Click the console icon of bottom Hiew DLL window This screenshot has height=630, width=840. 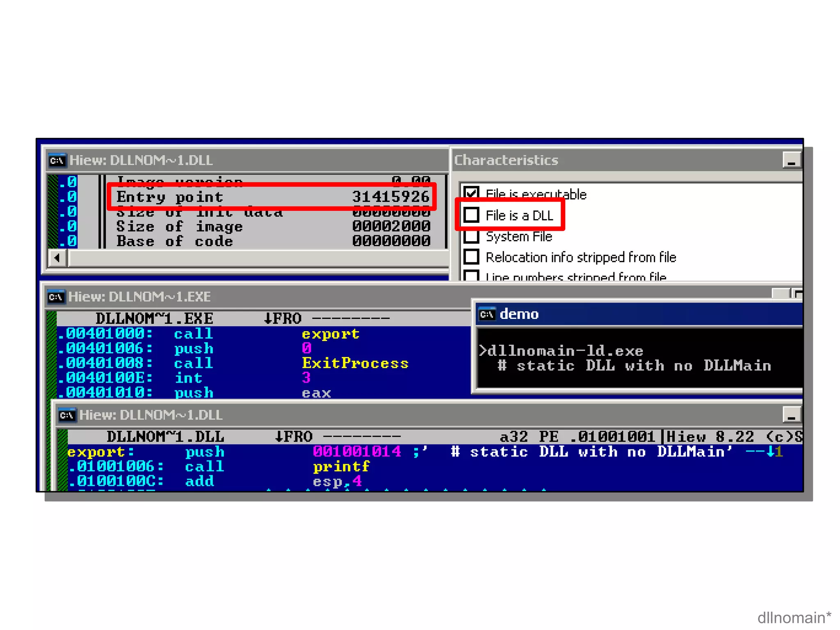coord(66,415)
